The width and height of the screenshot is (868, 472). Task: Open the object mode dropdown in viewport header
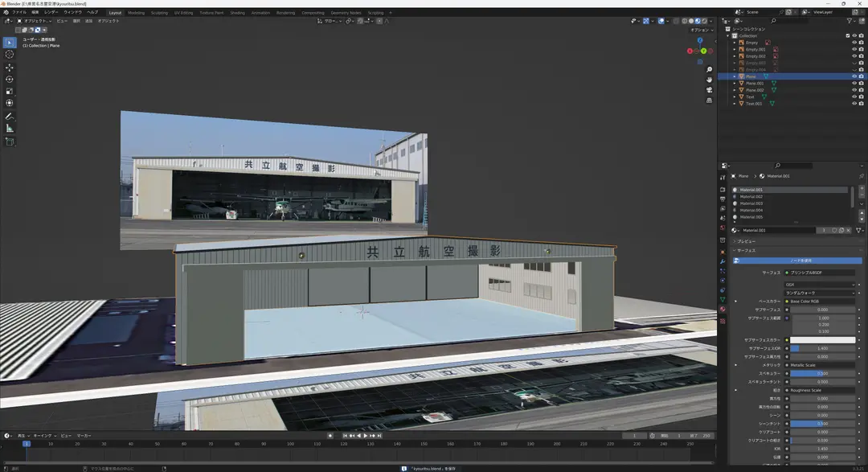pos(34,21)
